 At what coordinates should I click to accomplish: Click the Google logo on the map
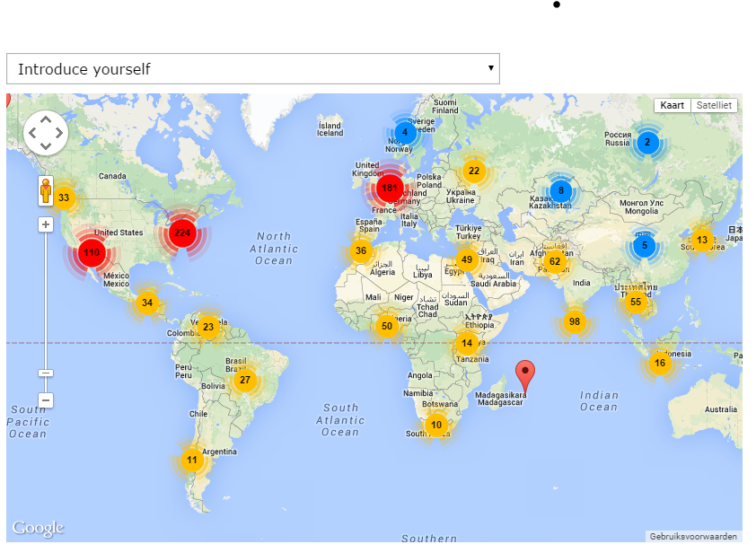pos(38,528)
